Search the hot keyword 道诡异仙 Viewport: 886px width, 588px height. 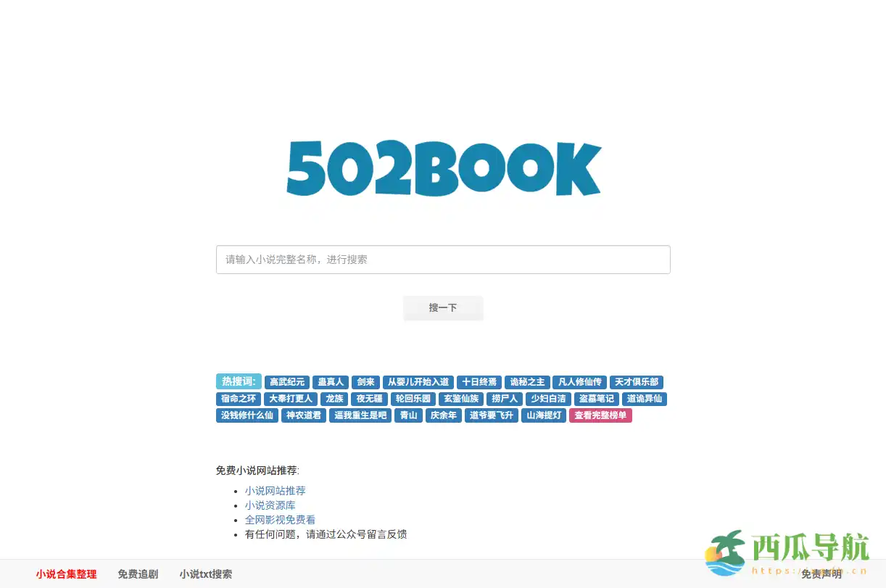point(645,399)
